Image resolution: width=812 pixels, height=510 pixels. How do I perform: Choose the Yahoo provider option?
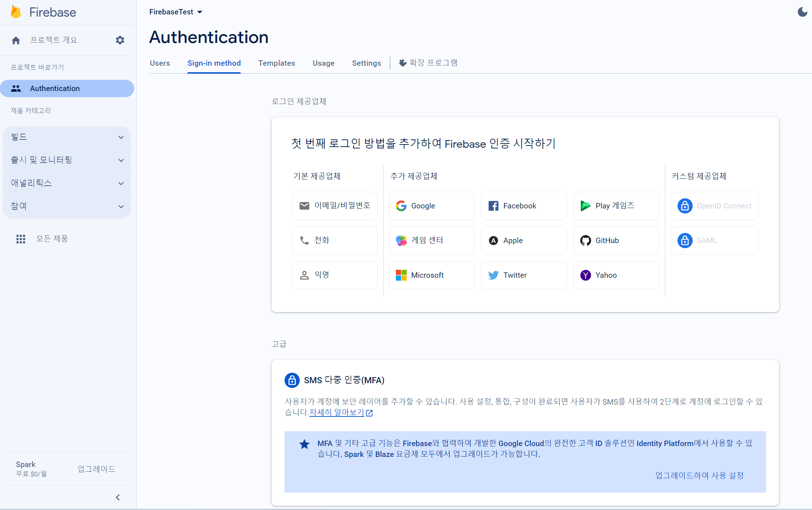[x=616, y=275]
